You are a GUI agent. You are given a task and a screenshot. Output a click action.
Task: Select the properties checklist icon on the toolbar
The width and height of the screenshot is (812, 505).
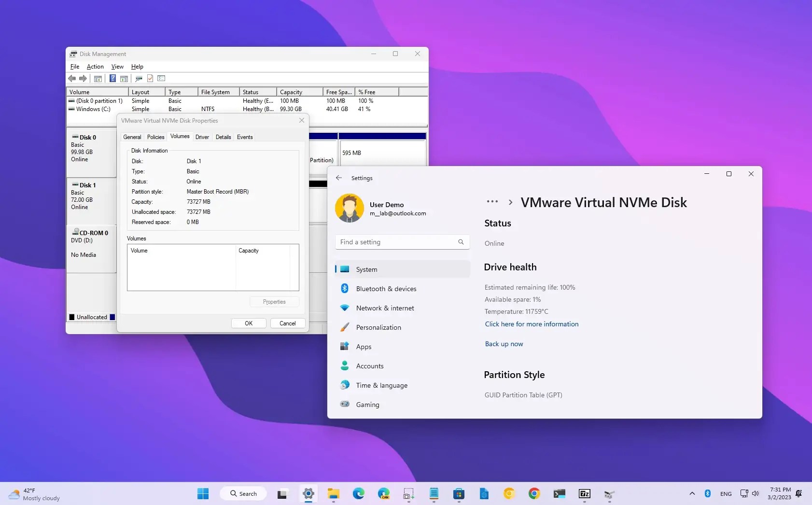click(x=161, y=78)
